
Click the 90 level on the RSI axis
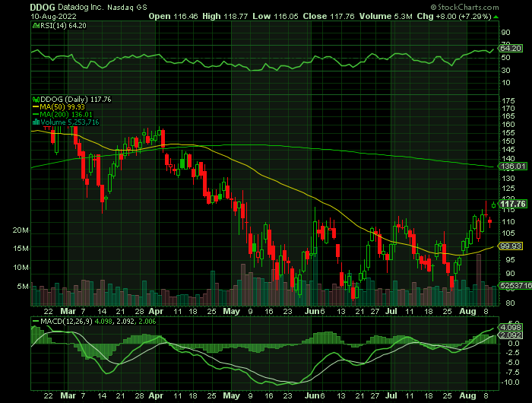(x=506, y=33)
